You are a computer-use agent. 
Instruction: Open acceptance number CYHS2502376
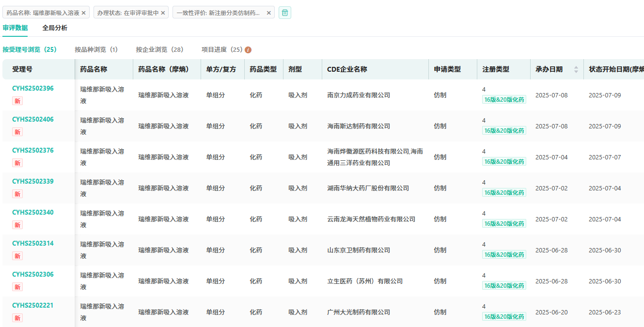click(x=33, y=151)
